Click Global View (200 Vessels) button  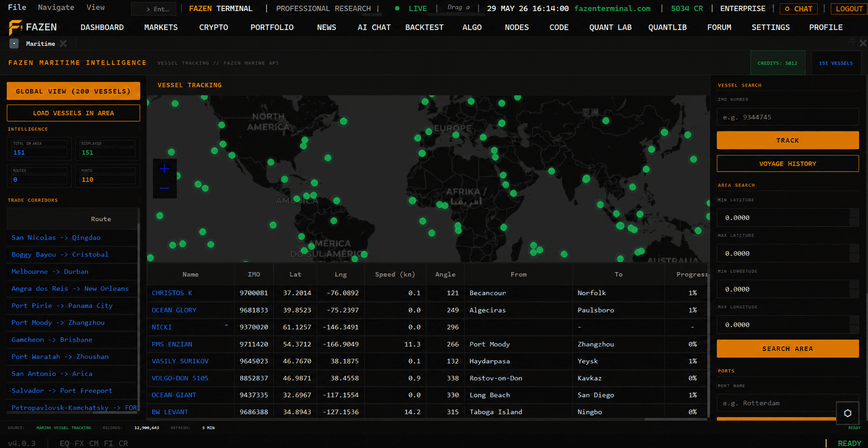(x=73, y=91)
